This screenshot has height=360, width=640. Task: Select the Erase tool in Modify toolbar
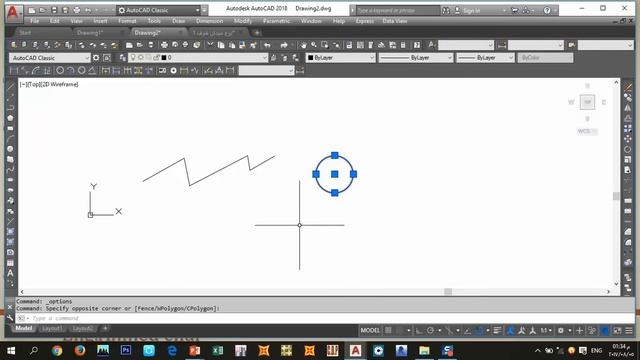coord(628,87)
